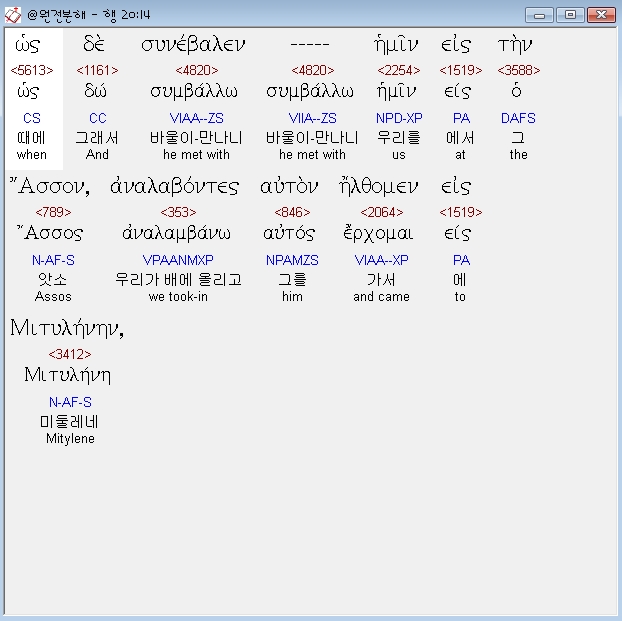622x621 pixels.
Task: Click the English gloss "And"
Action: pyautogui.click(x=97, y=154)
